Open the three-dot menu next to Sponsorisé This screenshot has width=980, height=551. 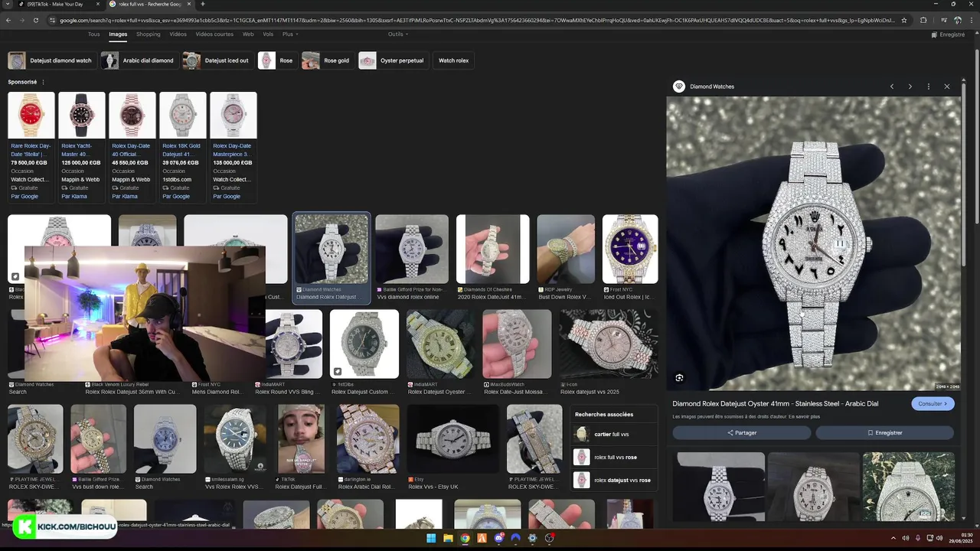43,82
